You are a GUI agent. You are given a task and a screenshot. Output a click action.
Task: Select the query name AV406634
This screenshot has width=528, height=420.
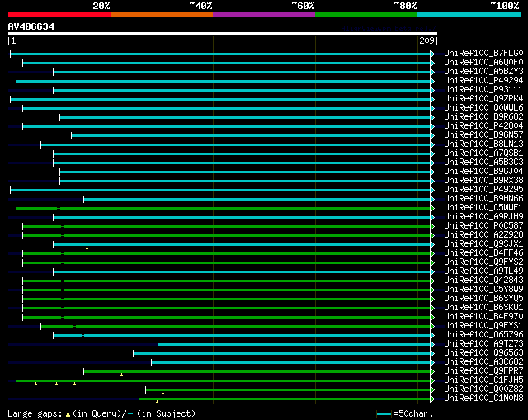point(31,26)
